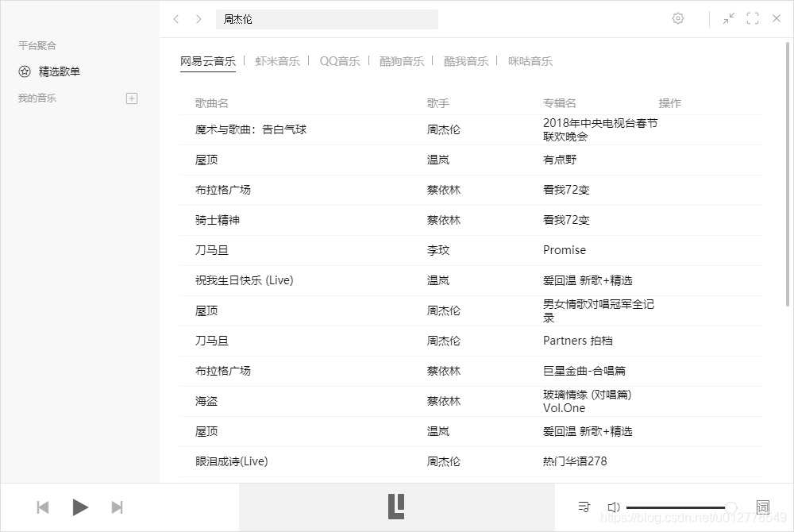The width and height of the screenshot is (794, 532).
Task: Click artist 蔡依林 in the 海盗 row
Action: pyautogui.click(x=444, y=402)
